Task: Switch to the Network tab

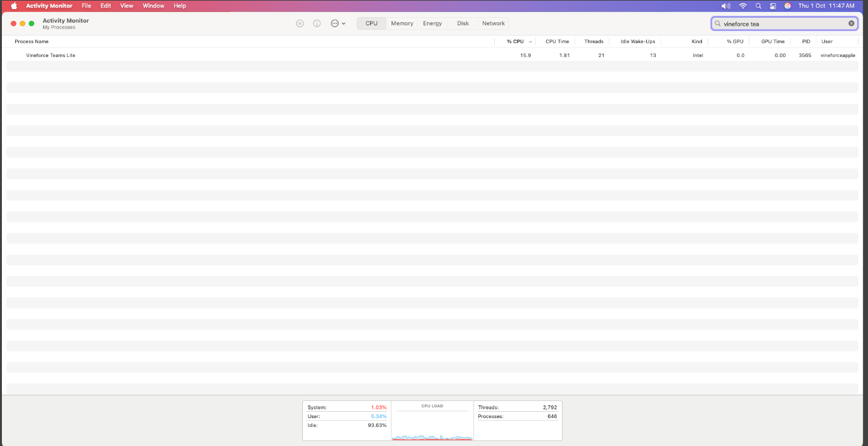Action: pyautogui.click(x=494, y=23)
